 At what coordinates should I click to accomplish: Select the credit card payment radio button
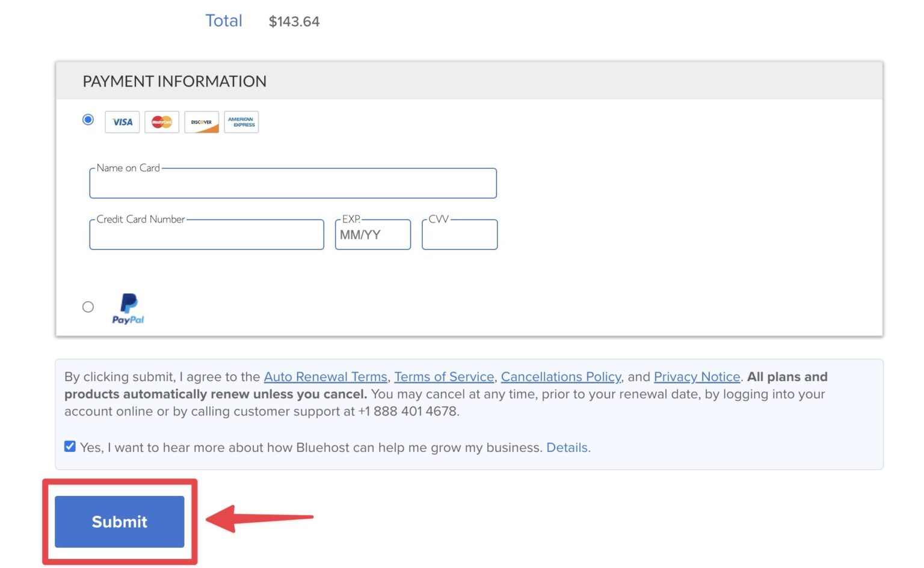[88, 120]
